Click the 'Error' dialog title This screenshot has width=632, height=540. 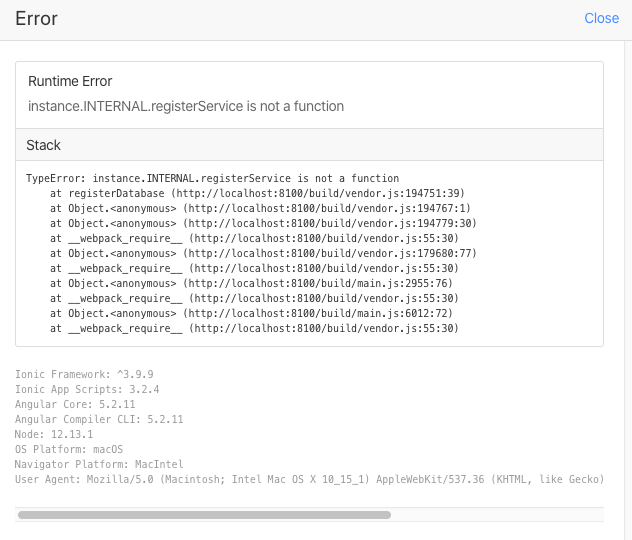(x=36, y=19)
